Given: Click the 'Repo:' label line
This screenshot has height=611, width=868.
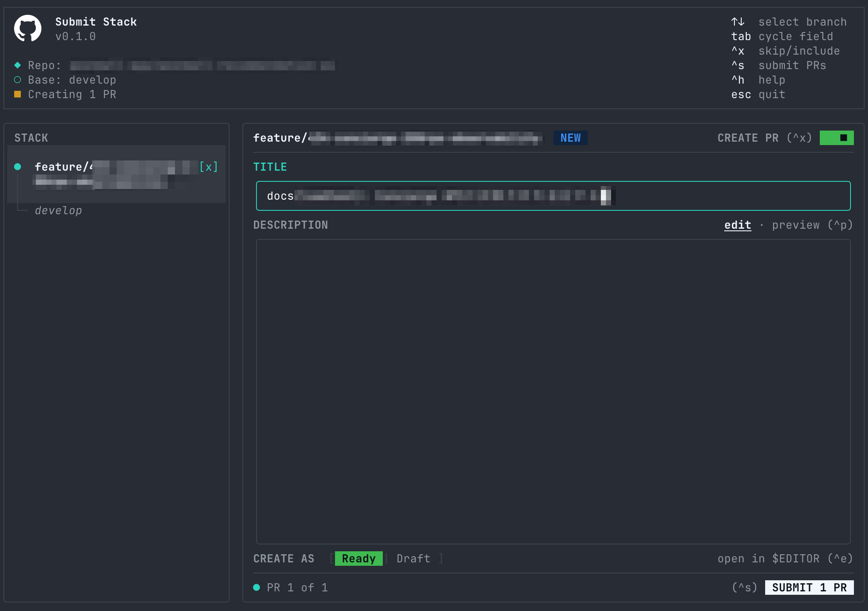Looking at the screenshot, I should click(45, 65).
